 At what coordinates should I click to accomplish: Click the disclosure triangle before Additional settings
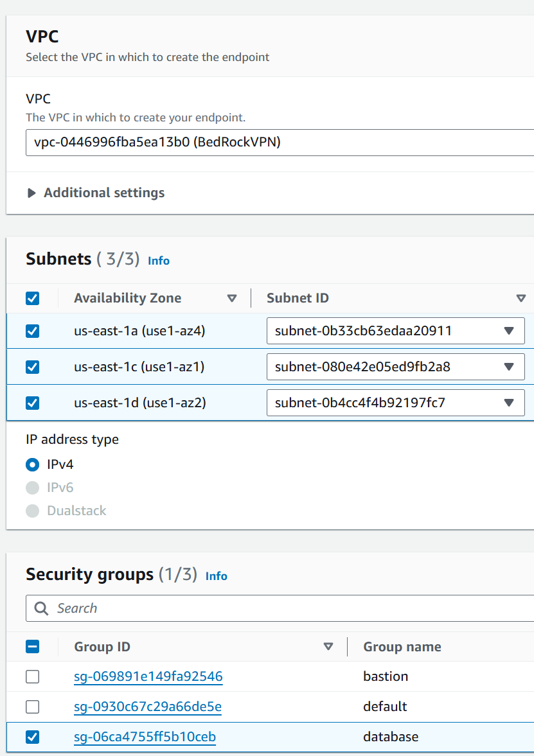[x=30, y=192]
